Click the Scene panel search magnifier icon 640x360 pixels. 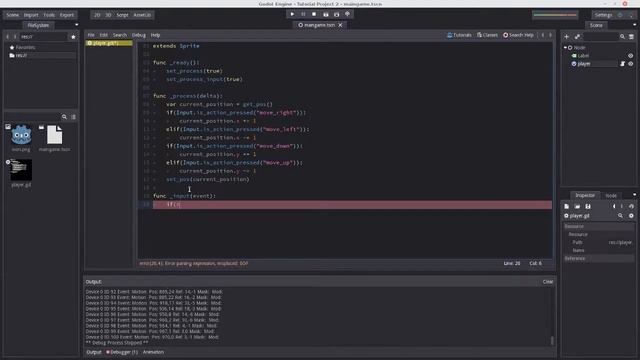pyautogui.click(x=622, y=37)
